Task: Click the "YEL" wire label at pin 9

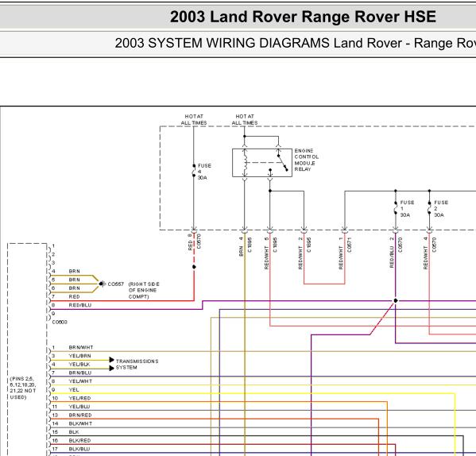Action: pyautogui.click(x=74, y=389)
